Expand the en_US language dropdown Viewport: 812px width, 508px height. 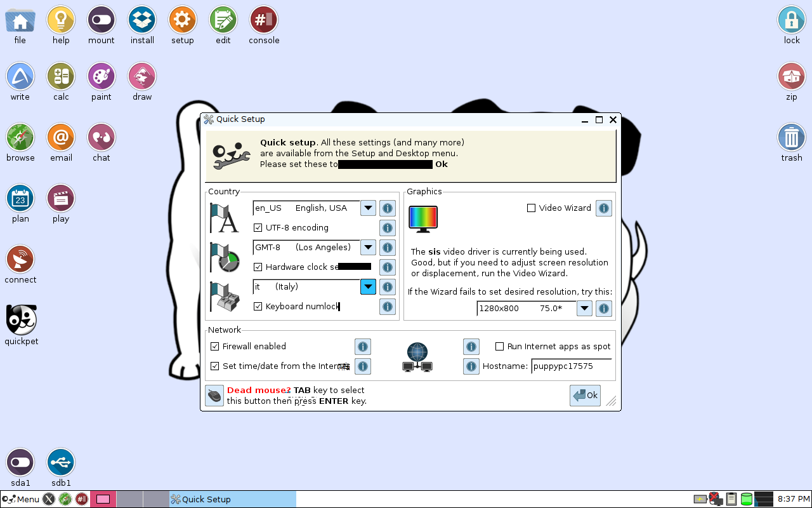369,208
